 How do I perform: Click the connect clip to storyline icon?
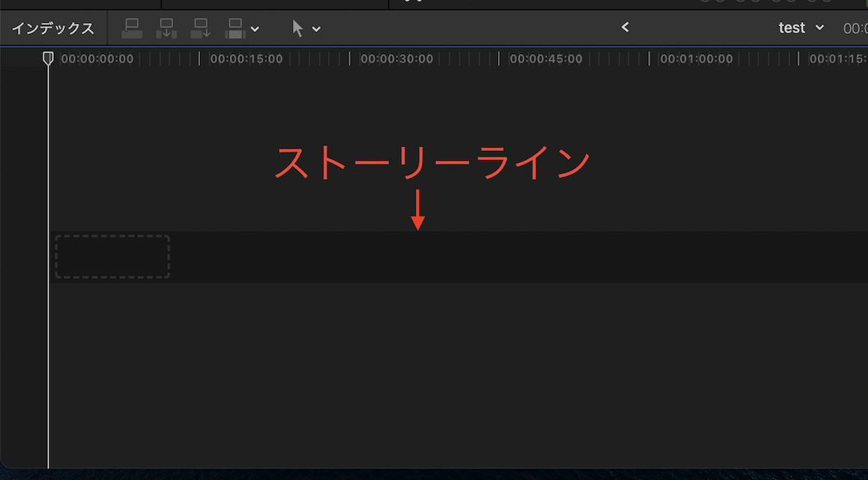pos(132,28)
